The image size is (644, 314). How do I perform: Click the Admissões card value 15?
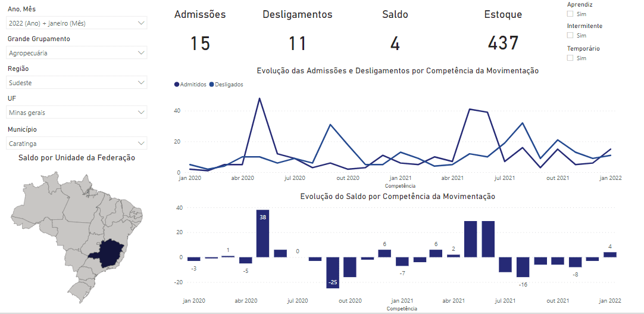tap(200, 43)
